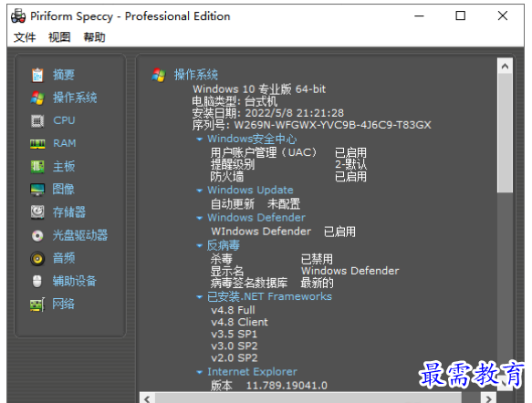Go to 摘要 section
This screenshot has height=403, width=532.
(x=64, y=75)
